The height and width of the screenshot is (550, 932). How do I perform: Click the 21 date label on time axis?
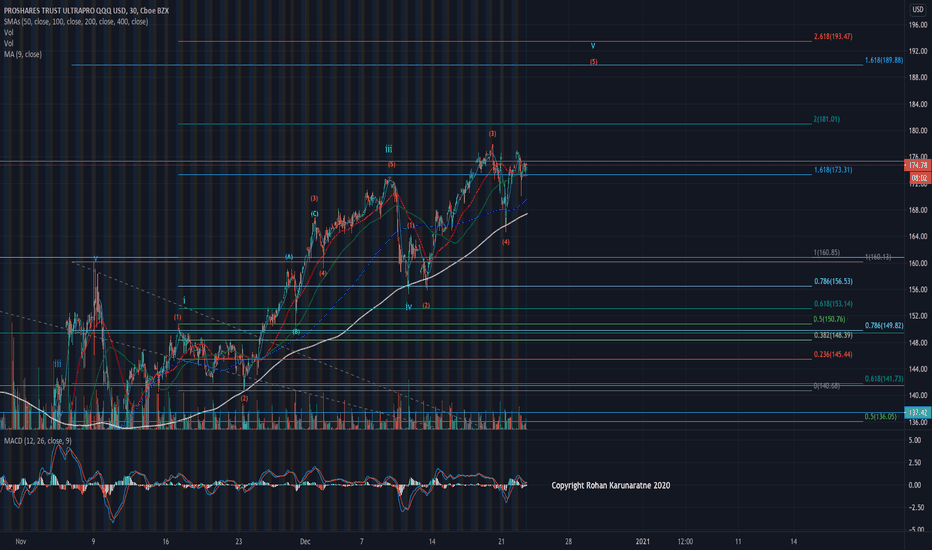502,542
